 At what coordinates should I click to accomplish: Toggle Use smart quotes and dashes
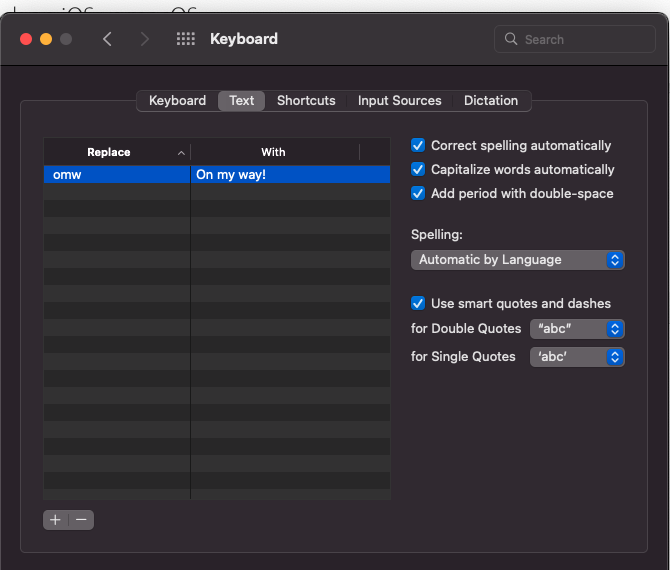point(418,304)
